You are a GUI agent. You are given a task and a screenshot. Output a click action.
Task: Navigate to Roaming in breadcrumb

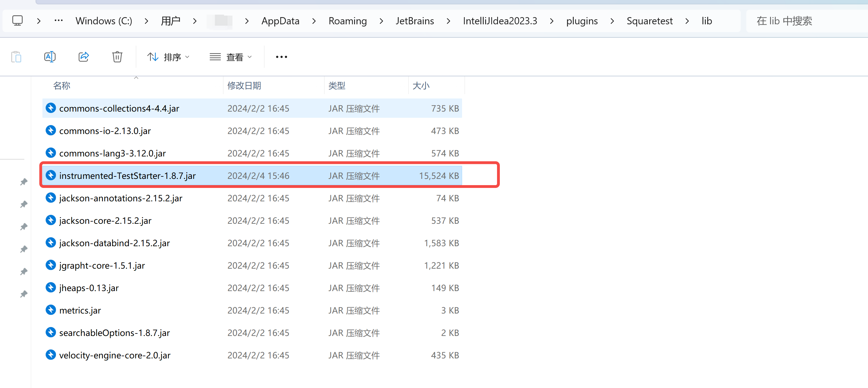point(347,21)
